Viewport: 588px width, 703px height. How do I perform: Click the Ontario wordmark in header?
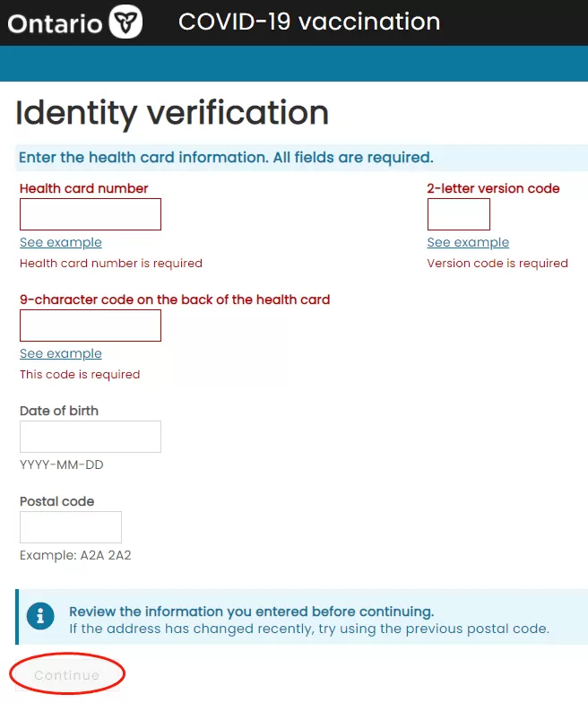click(55, 23)
